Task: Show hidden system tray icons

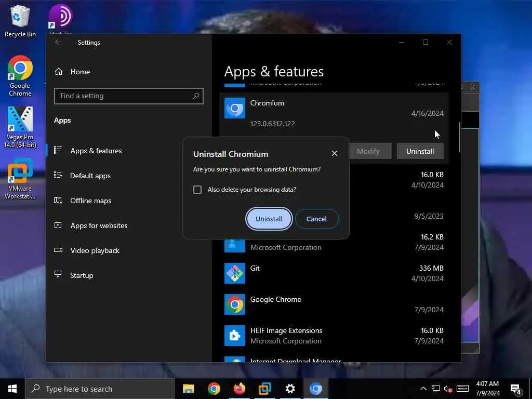Action: (x=423, y=389)
